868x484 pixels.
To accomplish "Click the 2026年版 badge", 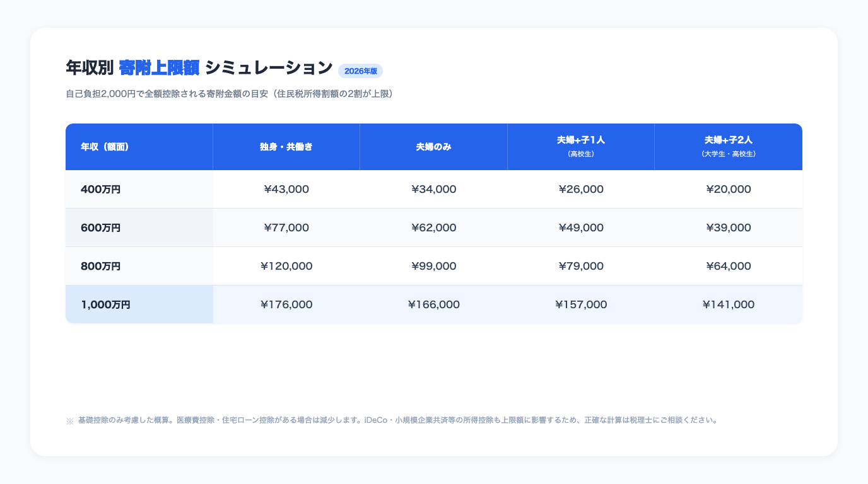I will click(x=360, y=71).
